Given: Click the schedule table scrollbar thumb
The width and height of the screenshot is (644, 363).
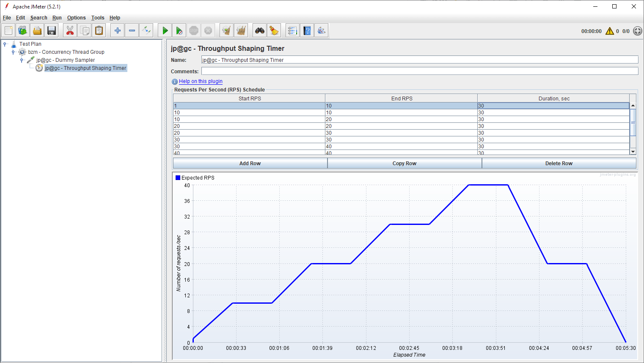Looking at the screenshot, I should pos(633,122).
